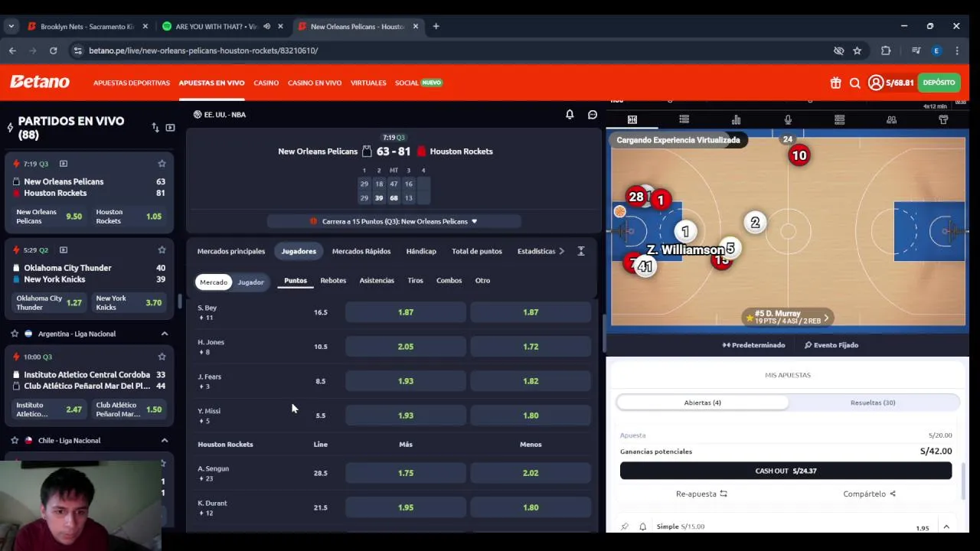980x551 pixels.
Task: Click the CASH OUT S/24.37 button
Action: pyautogui.click(x=786, y=471)
